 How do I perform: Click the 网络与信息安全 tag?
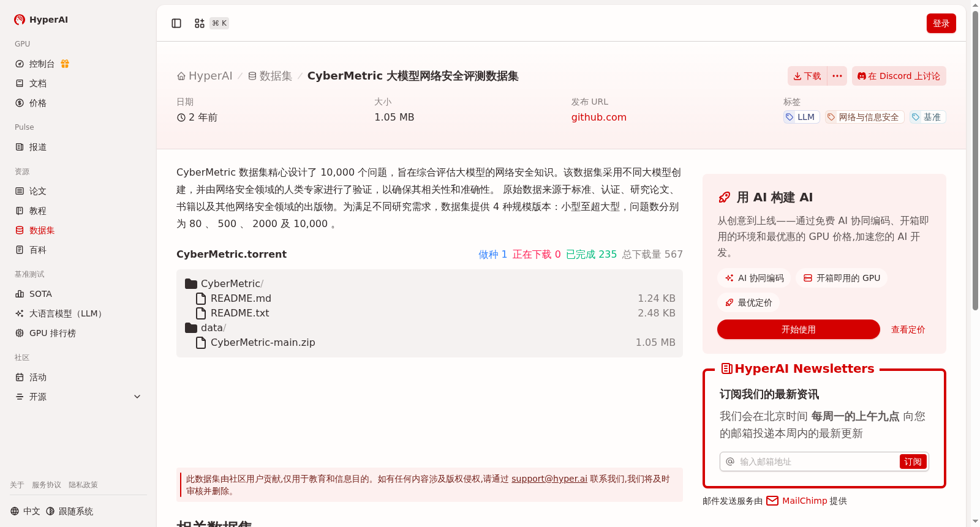click(864, 117)
